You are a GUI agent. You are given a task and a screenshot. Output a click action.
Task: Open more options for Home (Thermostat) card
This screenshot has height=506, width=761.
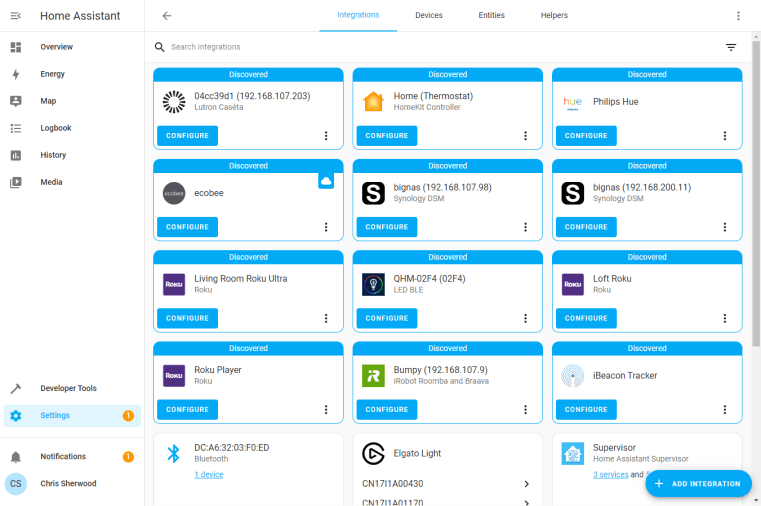point(525,136)
